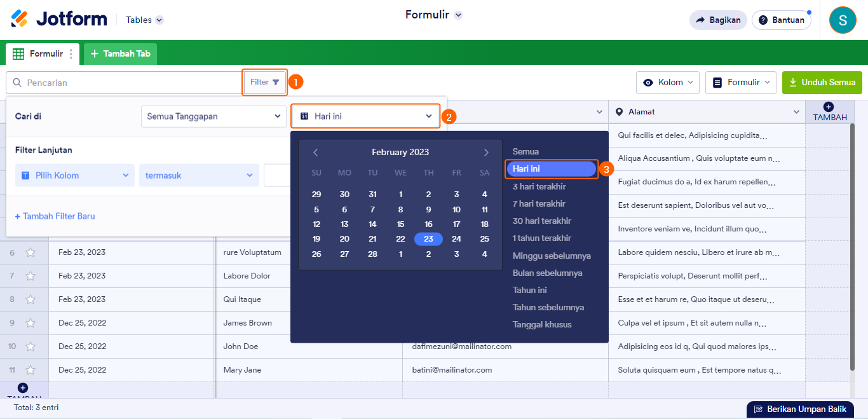Open the Semua Tanggapan dropdown
Screen dimensions: 868x419
pyautogui.click(x=214, y=116)
